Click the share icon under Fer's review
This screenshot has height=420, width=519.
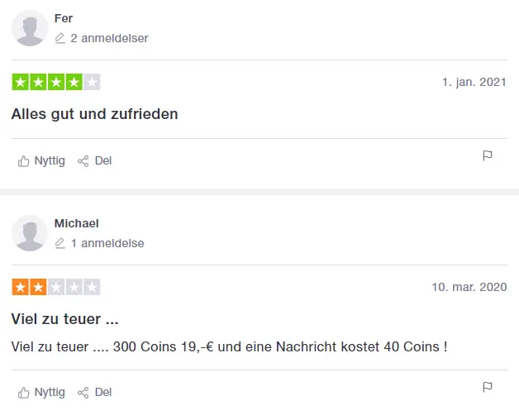tap(83, 161)
